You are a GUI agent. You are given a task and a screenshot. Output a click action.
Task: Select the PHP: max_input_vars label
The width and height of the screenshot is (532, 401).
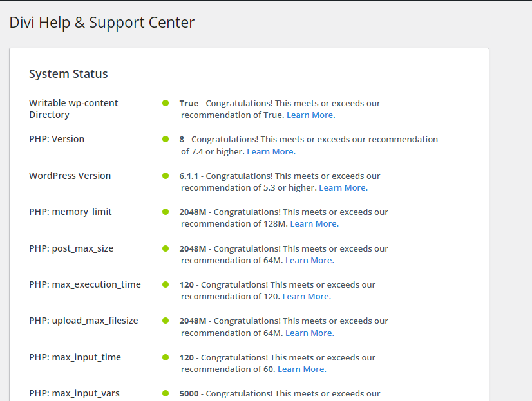74,393
